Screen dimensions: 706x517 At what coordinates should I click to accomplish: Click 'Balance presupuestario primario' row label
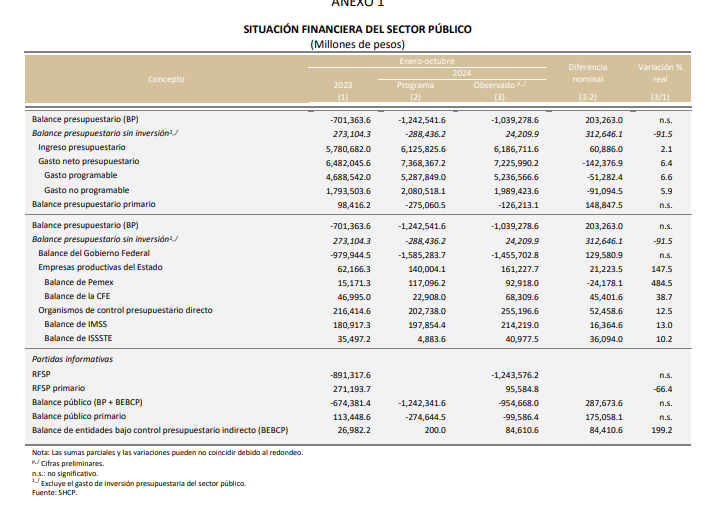tap(94, 204)
